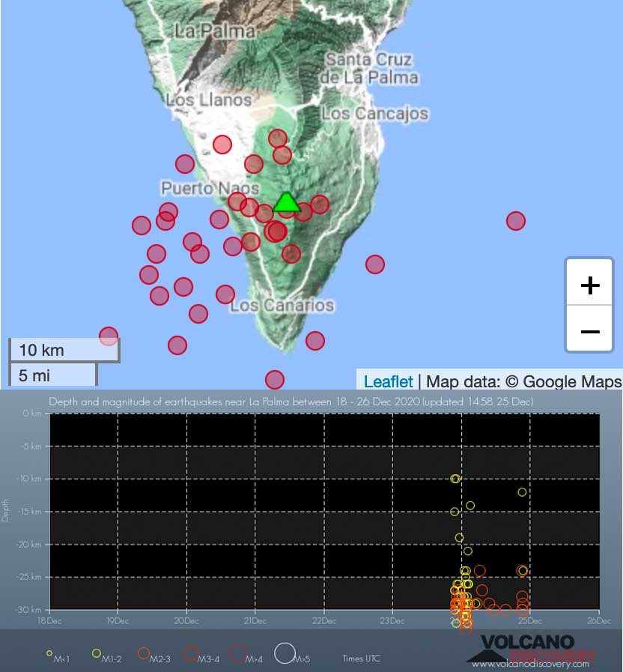Open the Leaflet attribution link
The width and height of the screenshot is (623, 672).
point(388,381)
